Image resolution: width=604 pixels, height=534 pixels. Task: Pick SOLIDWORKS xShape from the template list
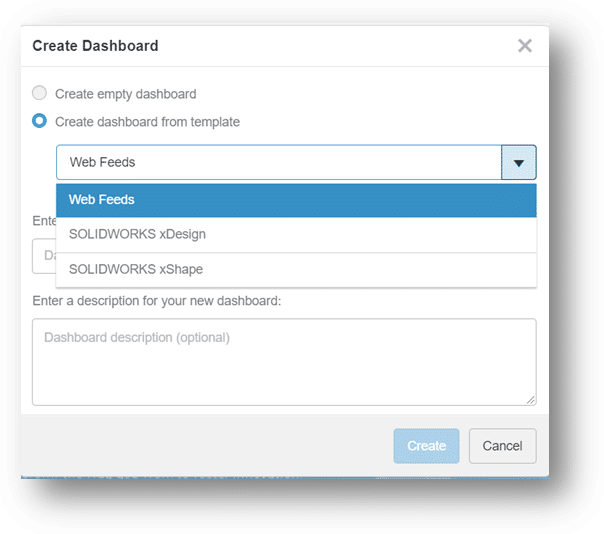296,269
